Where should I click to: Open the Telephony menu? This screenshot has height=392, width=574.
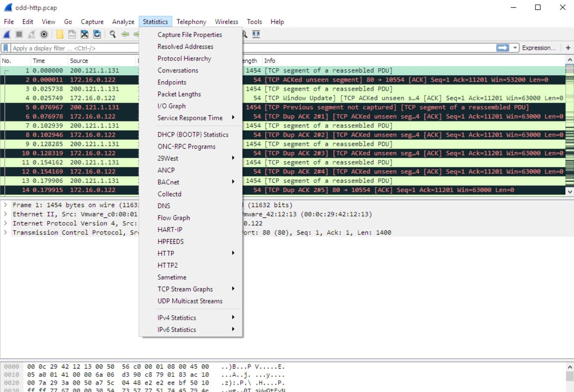pyautogui.click(x=191, y=22)
